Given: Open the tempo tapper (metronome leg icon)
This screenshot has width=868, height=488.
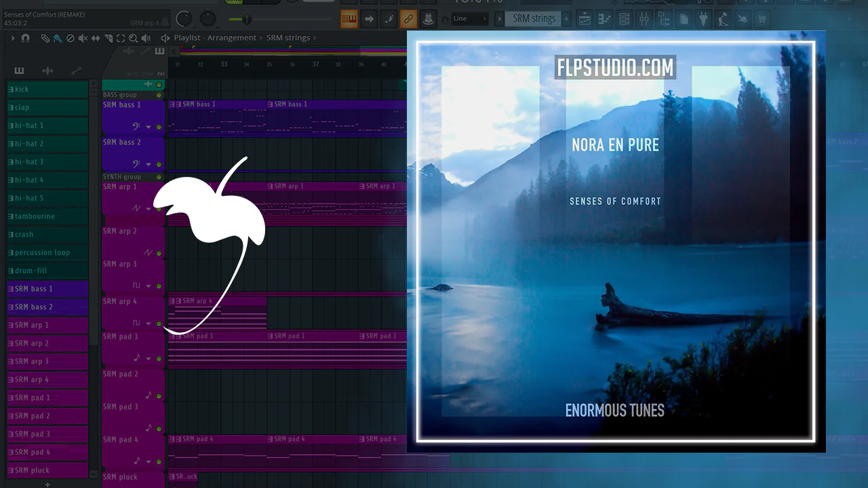Looking at the screenshot, I should point(723,19).
